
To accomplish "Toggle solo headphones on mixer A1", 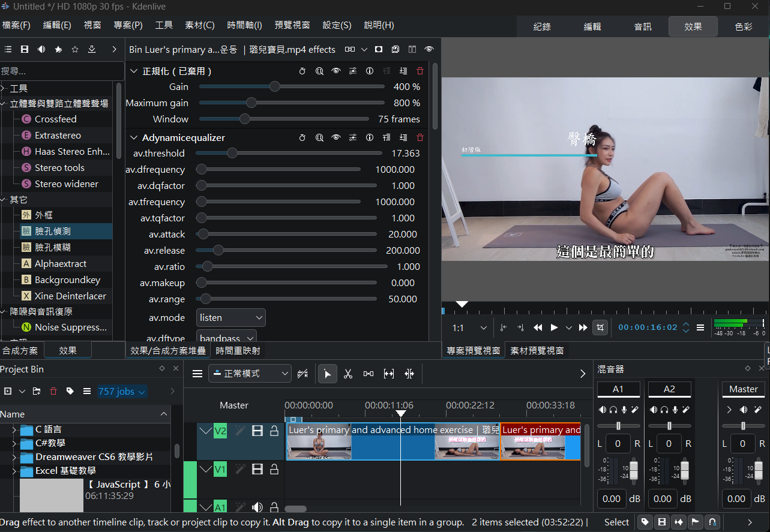I will [613, 409].
